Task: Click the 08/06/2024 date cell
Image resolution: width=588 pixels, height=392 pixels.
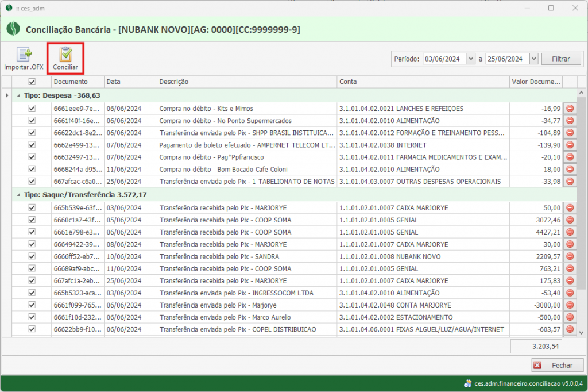Action: pos(130,244)
